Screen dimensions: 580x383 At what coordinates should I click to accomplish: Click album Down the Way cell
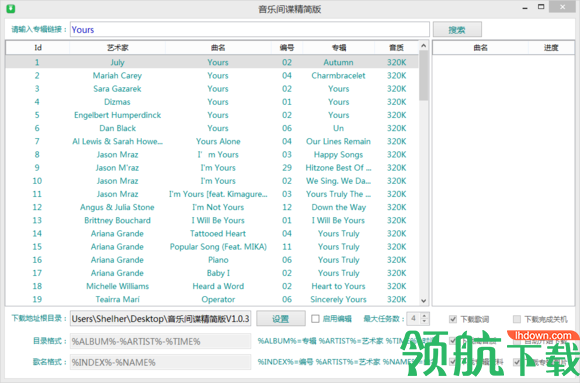(338, 207)
